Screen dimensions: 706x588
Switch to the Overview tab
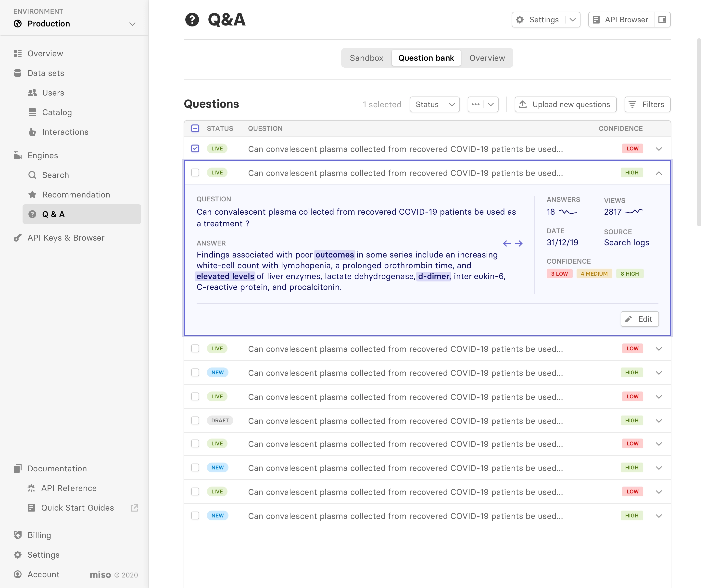[x=487, y=58]
